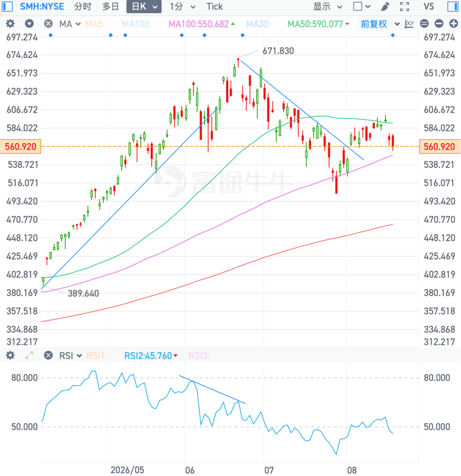461x476 pixels.
Task: Zoom out chart with minus icon
Action: point(439,24)
